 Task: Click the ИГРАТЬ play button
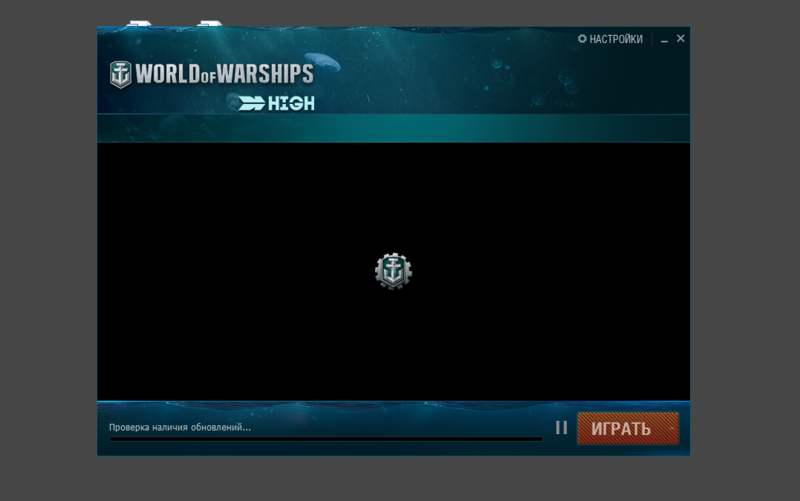(621, 429)
